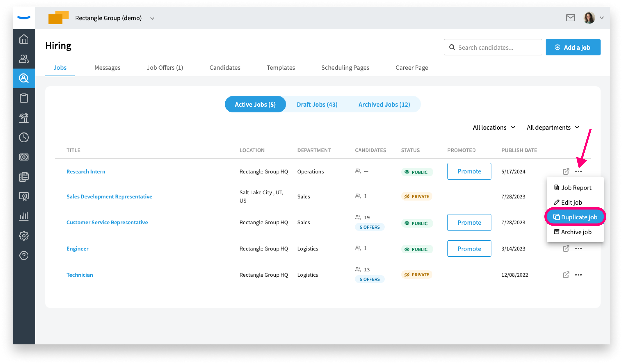Open the Candidates tab
623x364 pixels.
coord(225,68)
